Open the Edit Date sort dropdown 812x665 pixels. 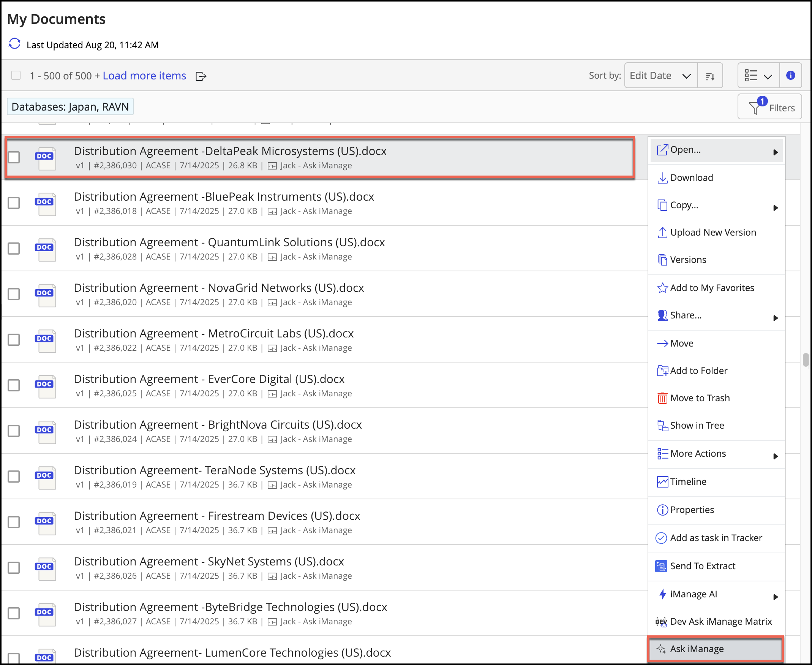tap(660, 76)
